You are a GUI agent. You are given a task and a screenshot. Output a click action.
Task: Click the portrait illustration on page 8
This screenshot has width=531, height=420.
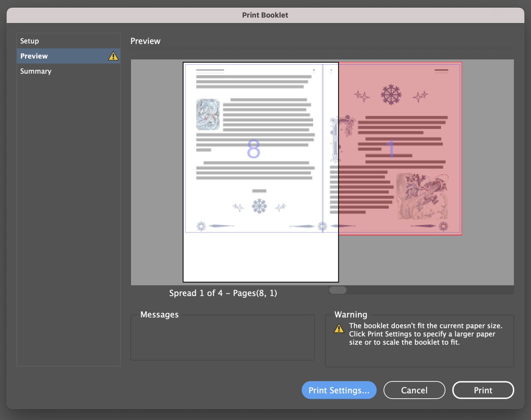click(x=208, y=114)
